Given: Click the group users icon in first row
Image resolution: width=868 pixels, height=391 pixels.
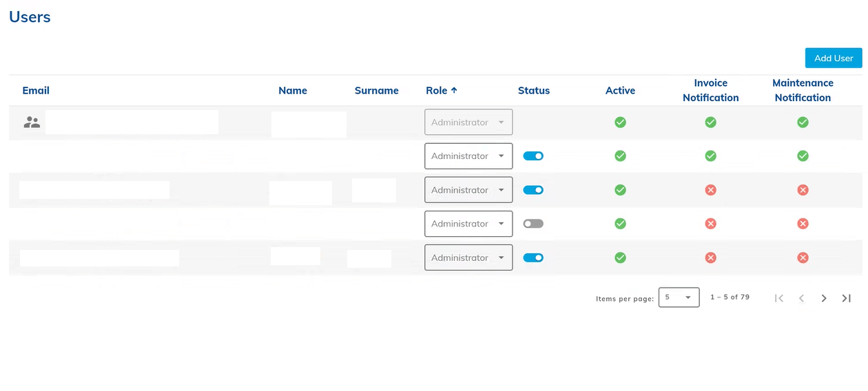Looking at the screenshot, I should [32, 123].
